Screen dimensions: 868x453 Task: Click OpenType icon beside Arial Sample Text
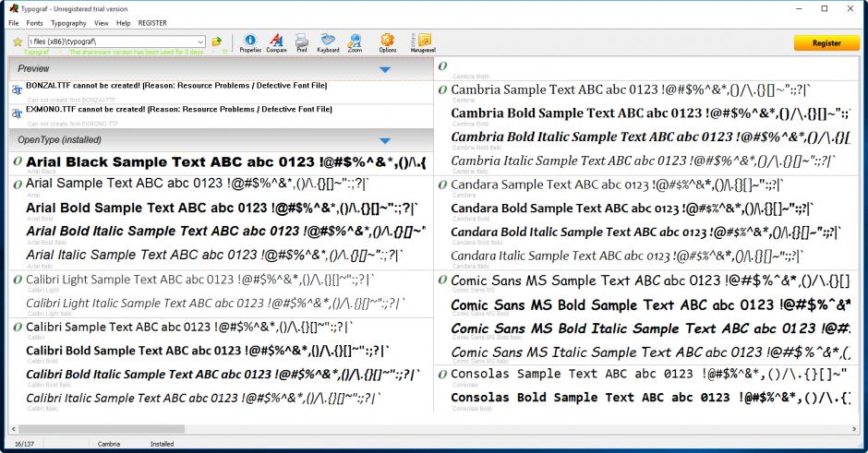pos(18,184)
